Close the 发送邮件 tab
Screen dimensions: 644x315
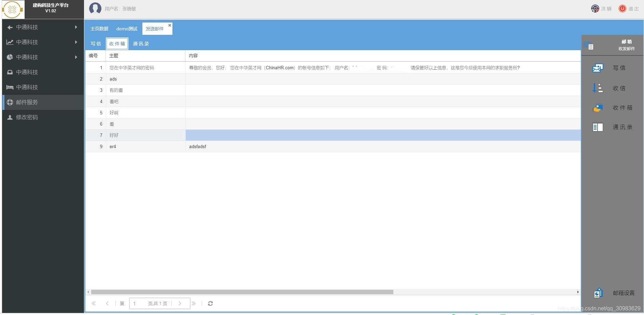tap(170, 25)
